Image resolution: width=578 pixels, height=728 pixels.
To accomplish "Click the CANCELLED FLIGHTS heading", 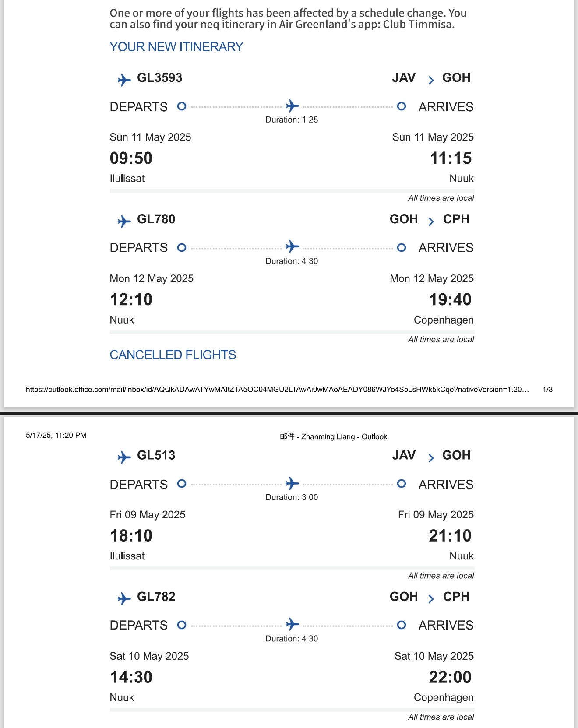I will (173, 355).
